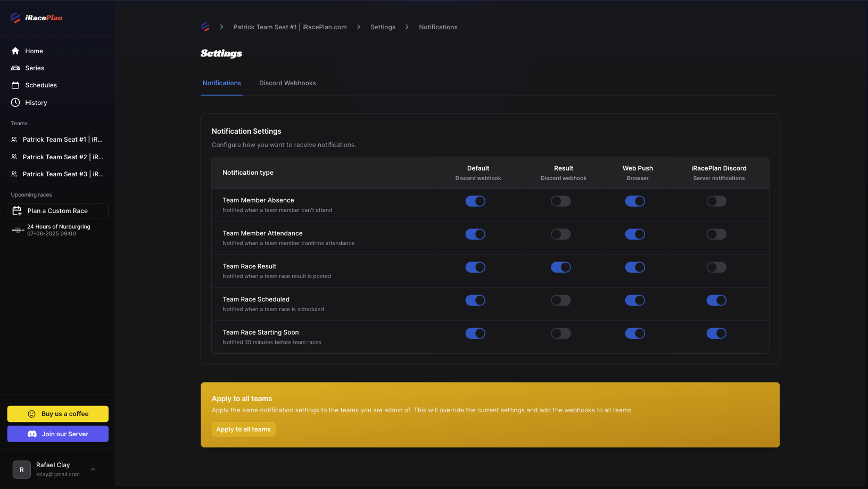Viewport: 868px width, 489px height.
Task: Disable Web Push for Team Race Result
Action: point(635,267)
